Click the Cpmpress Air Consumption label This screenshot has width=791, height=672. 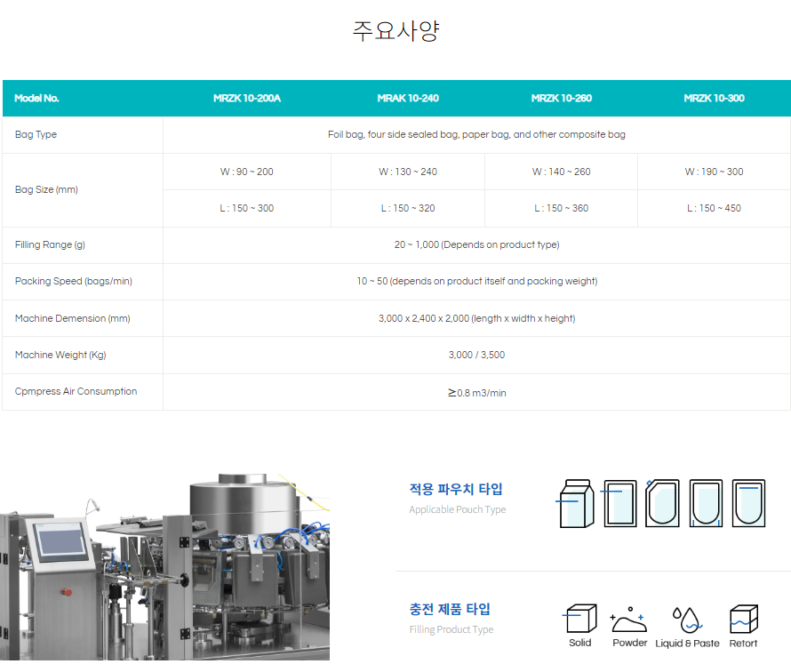[76, 391]
